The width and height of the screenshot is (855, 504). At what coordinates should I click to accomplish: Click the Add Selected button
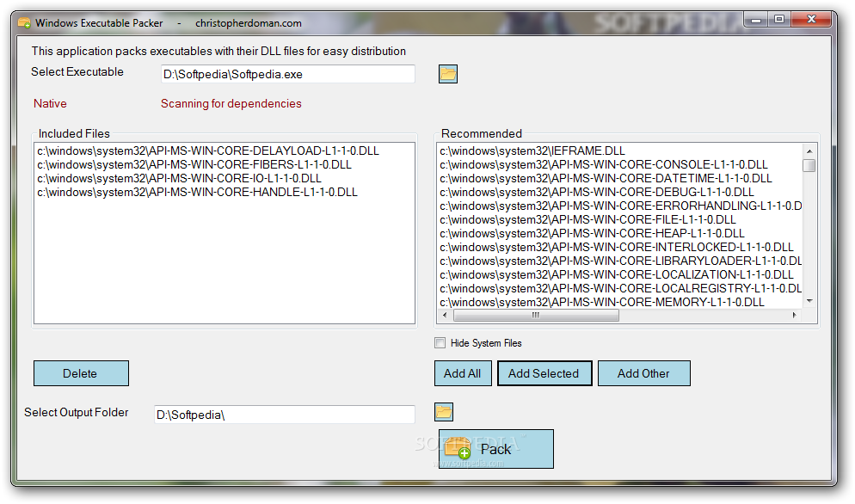[544, 373]
